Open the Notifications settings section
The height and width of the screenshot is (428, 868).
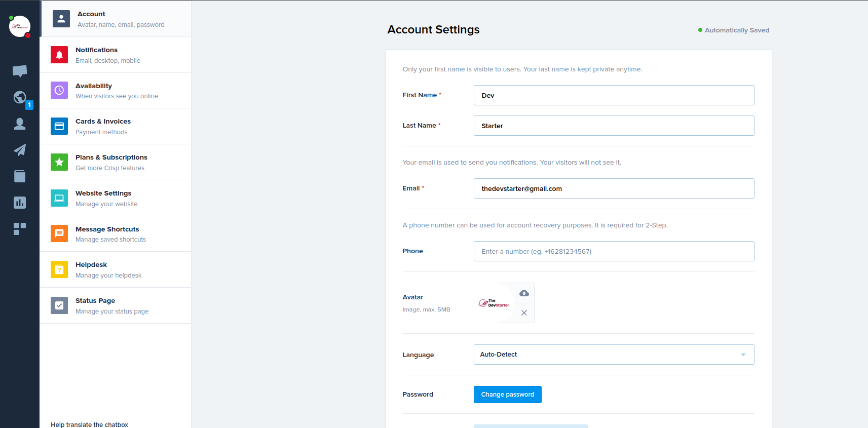click(x=116, y=55)
